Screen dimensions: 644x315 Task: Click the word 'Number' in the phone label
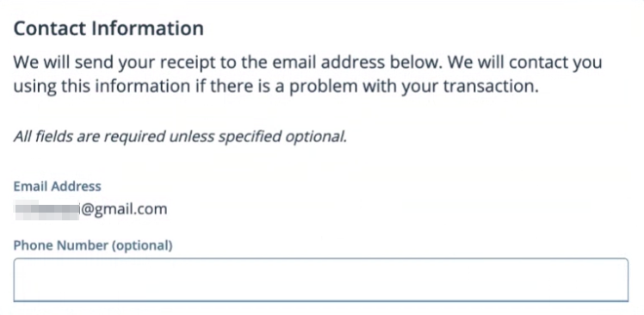83,245
